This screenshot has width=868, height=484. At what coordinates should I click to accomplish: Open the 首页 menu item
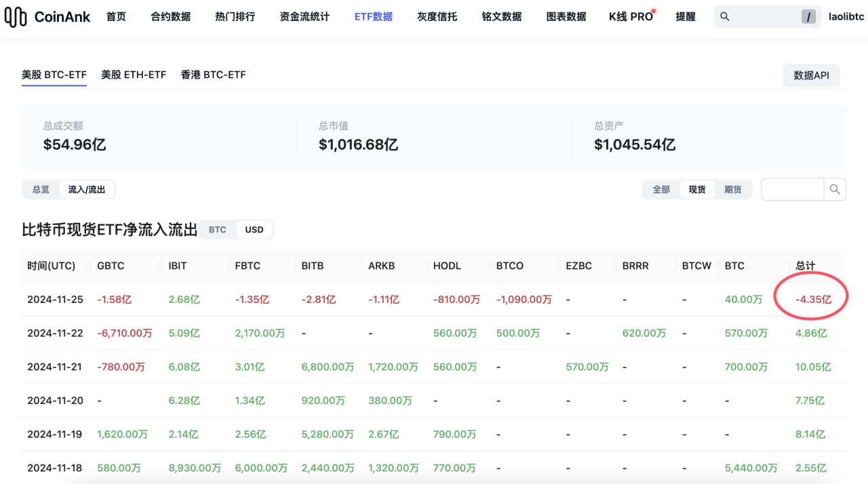click(x=116, y=16)
